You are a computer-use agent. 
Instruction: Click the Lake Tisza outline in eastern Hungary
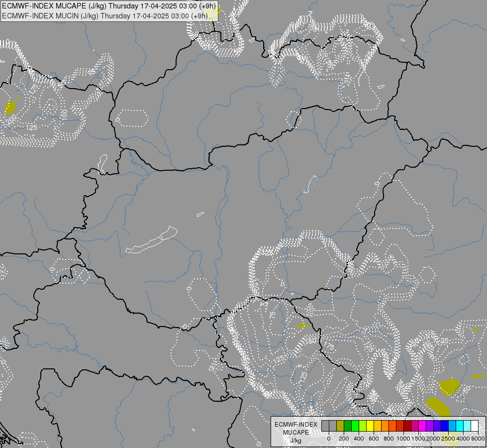(310, 184)
